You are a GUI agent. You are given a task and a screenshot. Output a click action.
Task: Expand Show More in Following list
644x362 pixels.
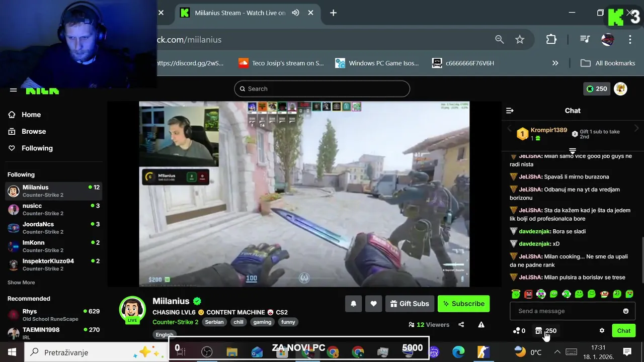pyautogui.click(x=21, y=283)
